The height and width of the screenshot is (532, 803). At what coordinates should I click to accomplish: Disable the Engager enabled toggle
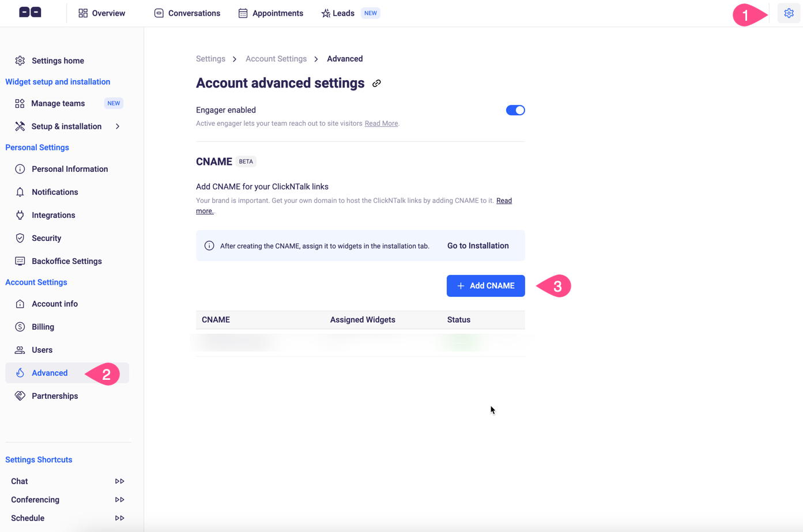[x=515, y=110]
